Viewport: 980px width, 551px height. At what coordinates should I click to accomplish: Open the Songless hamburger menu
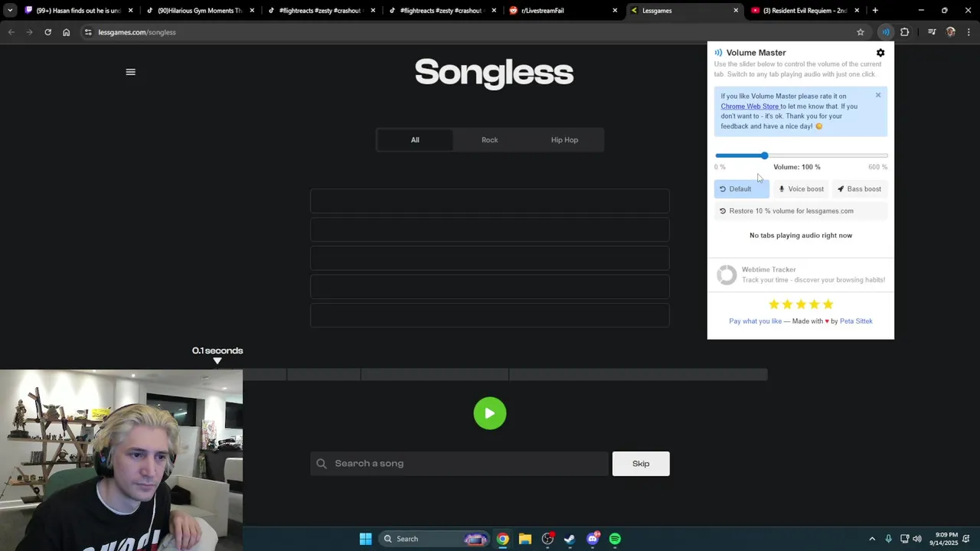[x=130, y=72]
